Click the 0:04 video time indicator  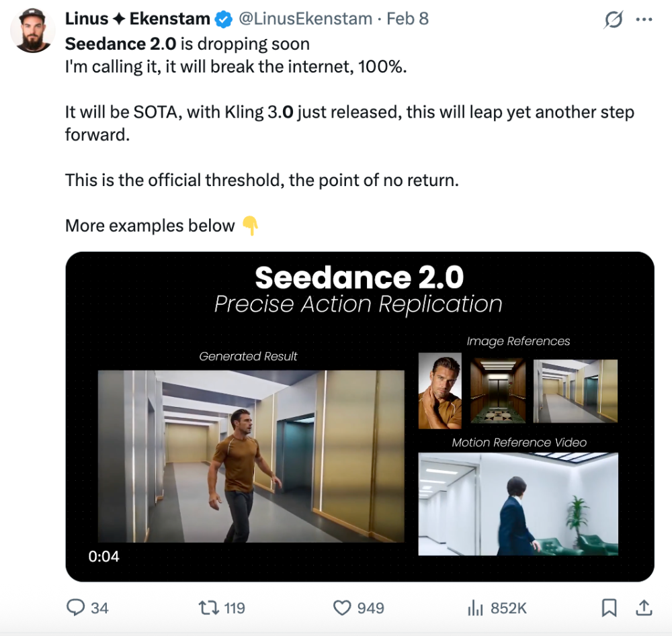click(103, 556)
